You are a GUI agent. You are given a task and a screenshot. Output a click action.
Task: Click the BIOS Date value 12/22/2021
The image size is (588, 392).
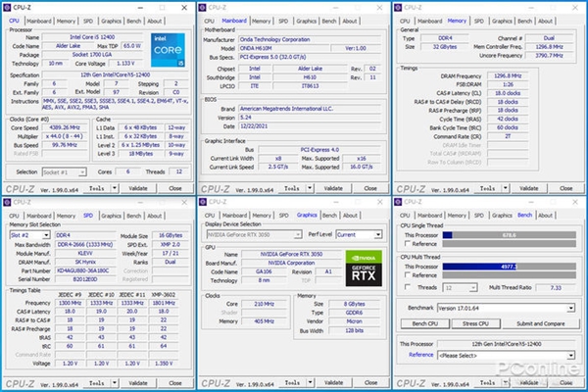310,126
